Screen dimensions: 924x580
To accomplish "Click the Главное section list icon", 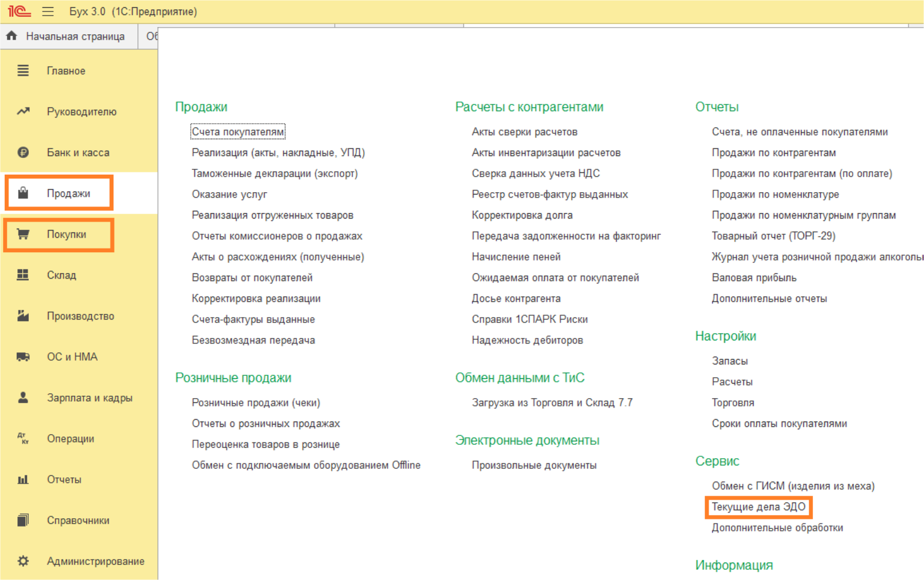I will tap(23, 71).
